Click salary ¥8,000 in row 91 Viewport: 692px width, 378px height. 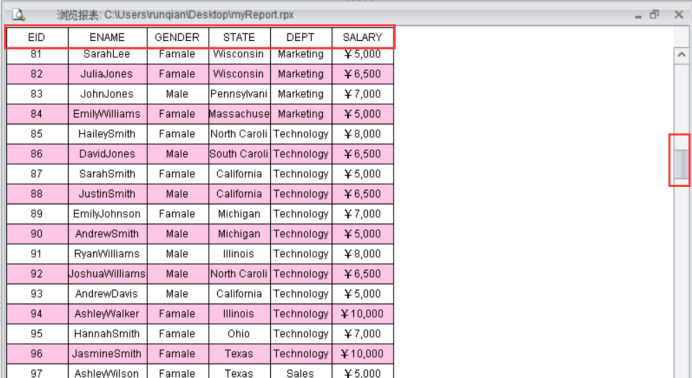(x=363, y=254)
